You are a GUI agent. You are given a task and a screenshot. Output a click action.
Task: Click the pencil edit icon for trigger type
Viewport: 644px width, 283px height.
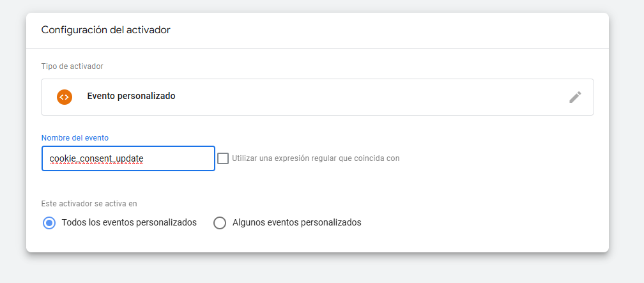(x=575, y=97)
